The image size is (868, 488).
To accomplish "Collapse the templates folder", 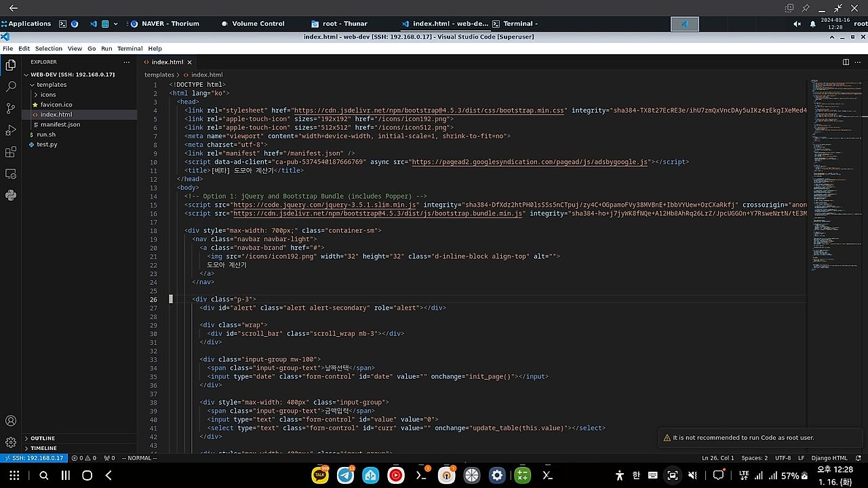I will (52, 85).
